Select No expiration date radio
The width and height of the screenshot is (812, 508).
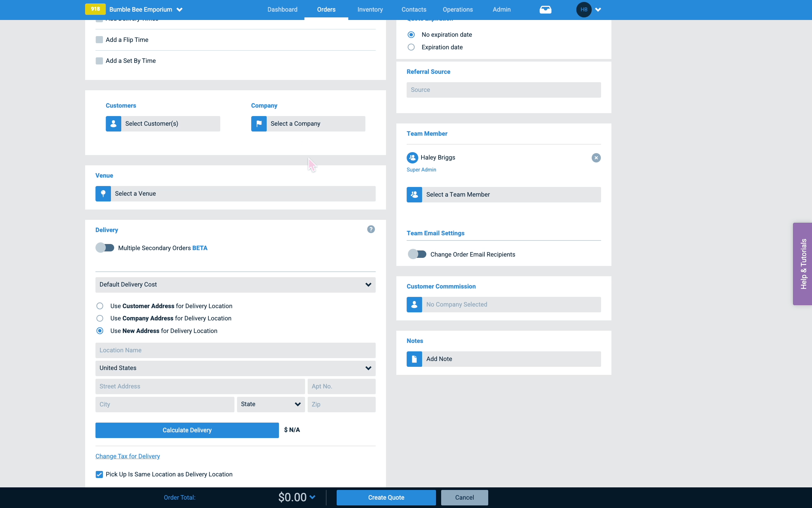click(411, 34)
